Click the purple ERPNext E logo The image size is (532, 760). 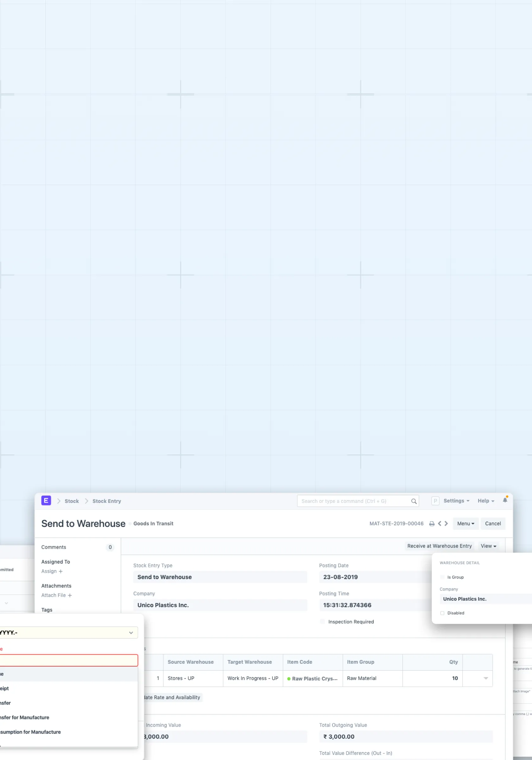pyautogui.click(x=46, y=500)
